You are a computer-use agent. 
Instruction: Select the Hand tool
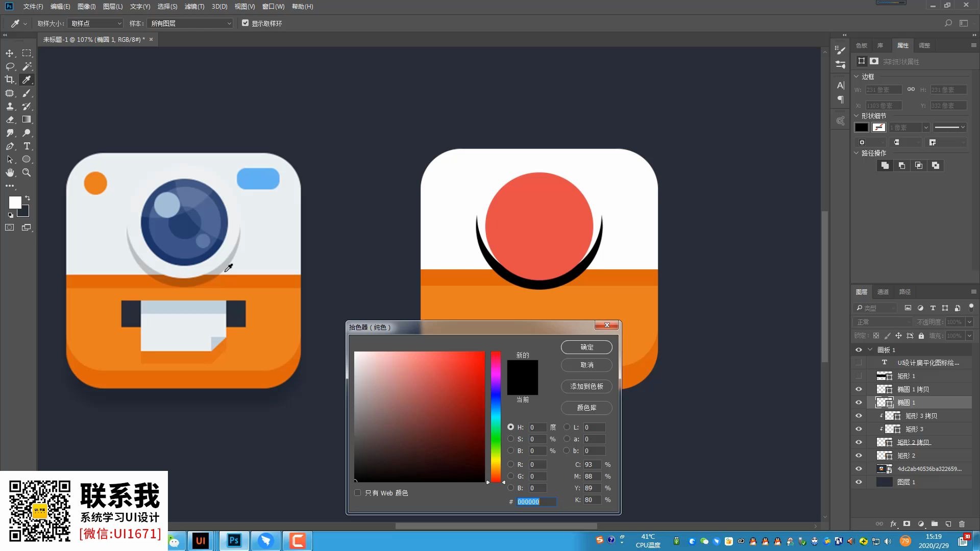pos(10,173)
